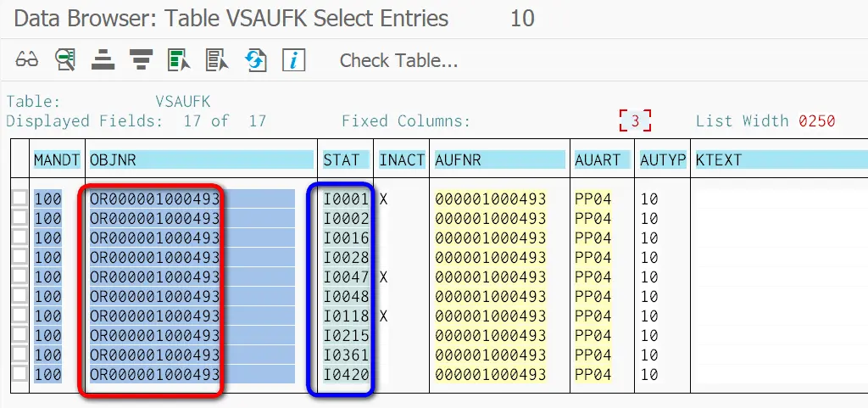Viewport: 868px width, 408px height.
Task: Click AUFNR 000001000493 in row I0361
Action: pyautogui.click(x=491, y=355)
